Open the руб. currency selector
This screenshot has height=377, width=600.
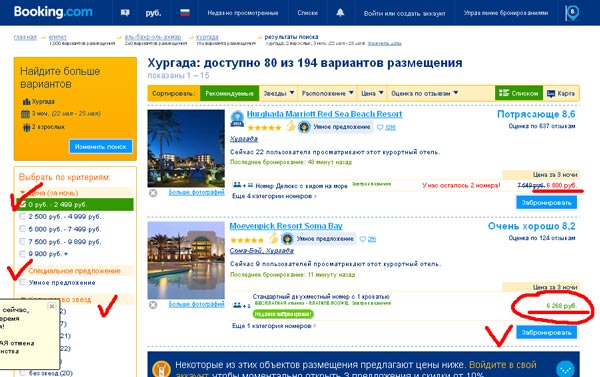153,13
